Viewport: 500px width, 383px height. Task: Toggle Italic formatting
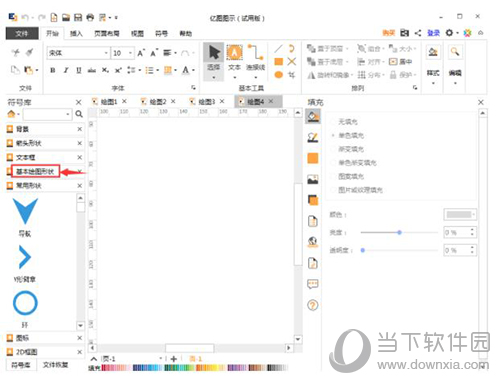(x=66, y=70)
